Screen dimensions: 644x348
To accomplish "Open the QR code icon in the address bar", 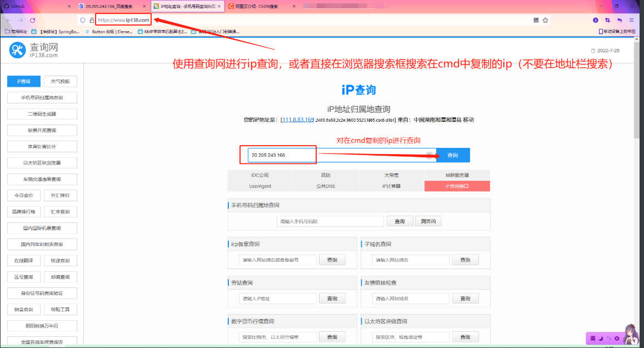I will click(536, 20).
